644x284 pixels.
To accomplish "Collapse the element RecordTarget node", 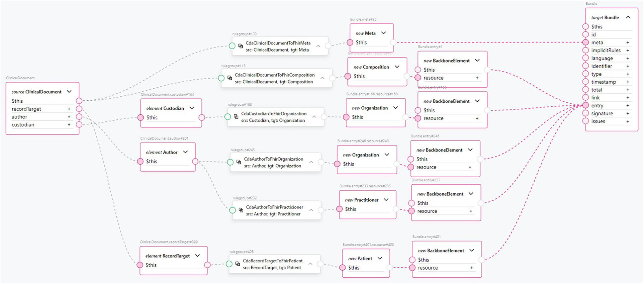I will (197, 256).
